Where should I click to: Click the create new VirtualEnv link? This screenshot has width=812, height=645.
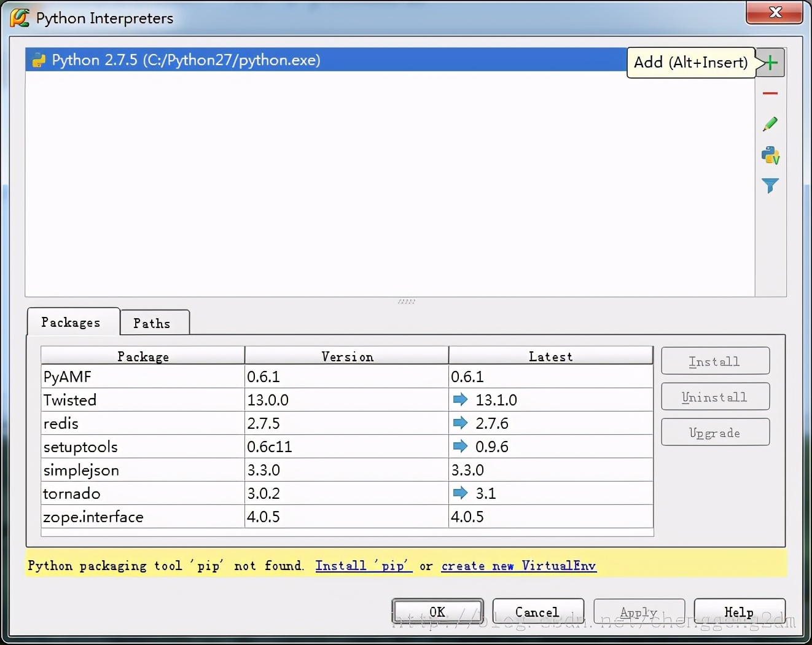(518, 566)
